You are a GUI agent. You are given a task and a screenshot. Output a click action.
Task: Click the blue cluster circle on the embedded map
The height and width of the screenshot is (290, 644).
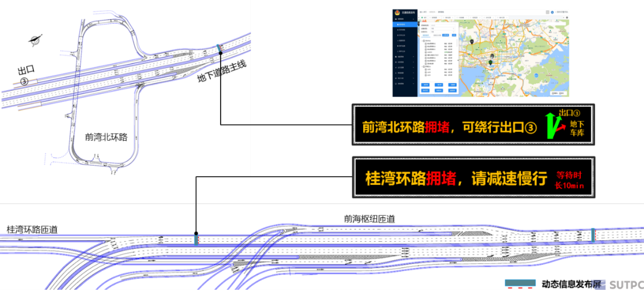click(x=536, y=76)
